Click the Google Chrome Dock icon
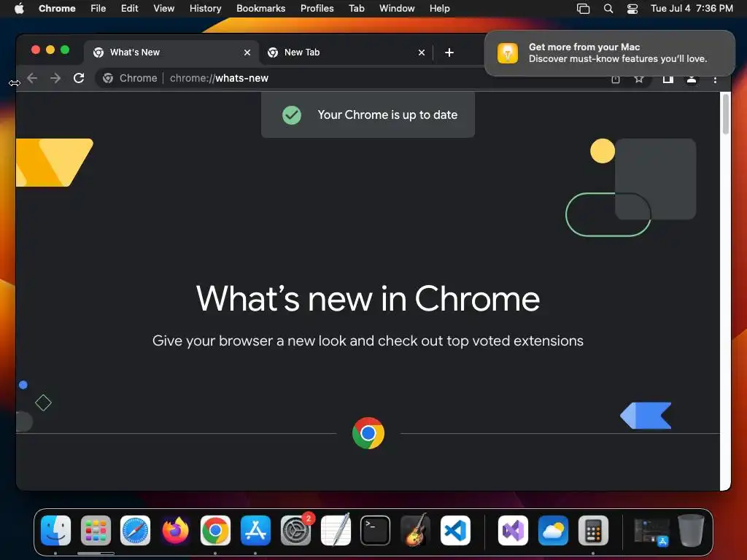Image resolution: width=747 pixels, height=560 pixels. tap(215, 530)
